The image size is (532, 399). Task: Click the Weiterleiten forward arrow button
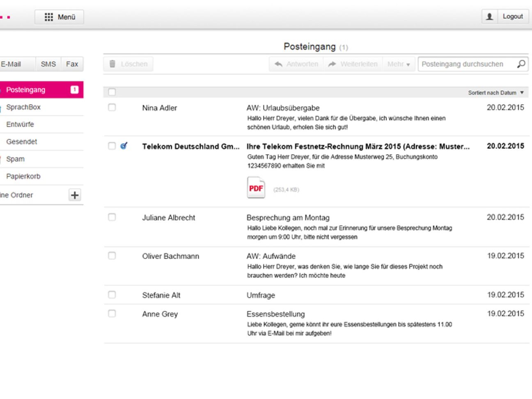(353, 64)
